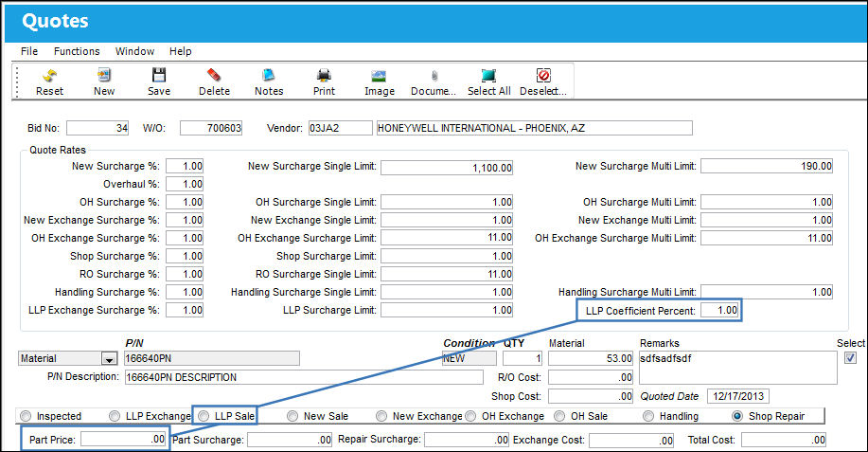The width and height of the screenshot is (868, 452).
Task: Click the Honeywell vendor name field
Action: pyautogui.click(x=534, y=128)
